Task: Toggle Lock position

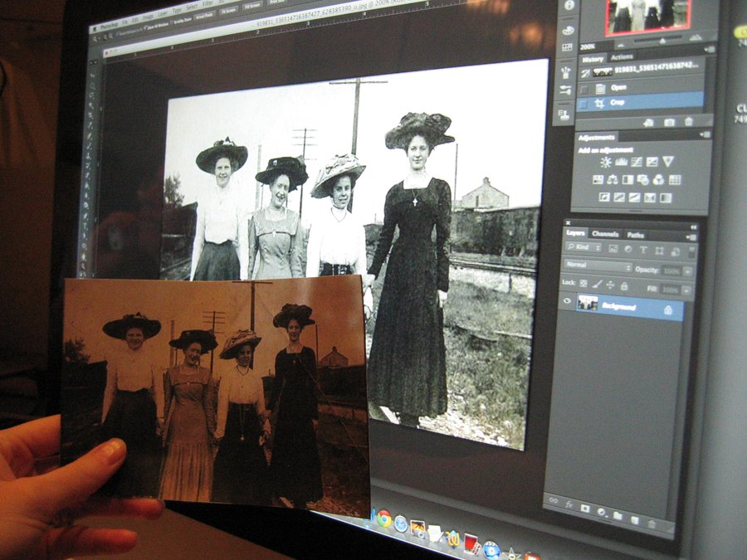Action: tap(610, 285)
